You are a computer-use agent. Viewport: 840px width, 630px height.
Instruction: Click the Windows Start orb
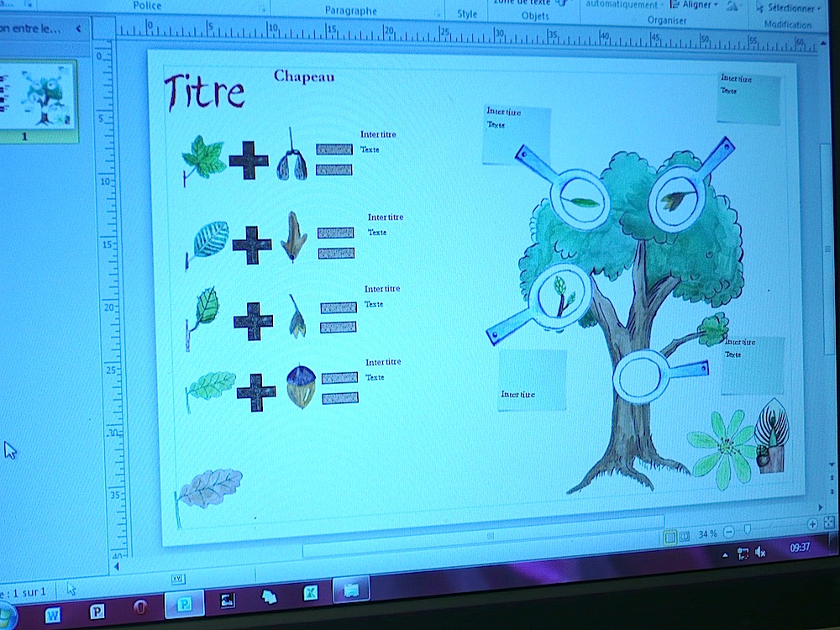pyautogui.click(x=7, y=617)
